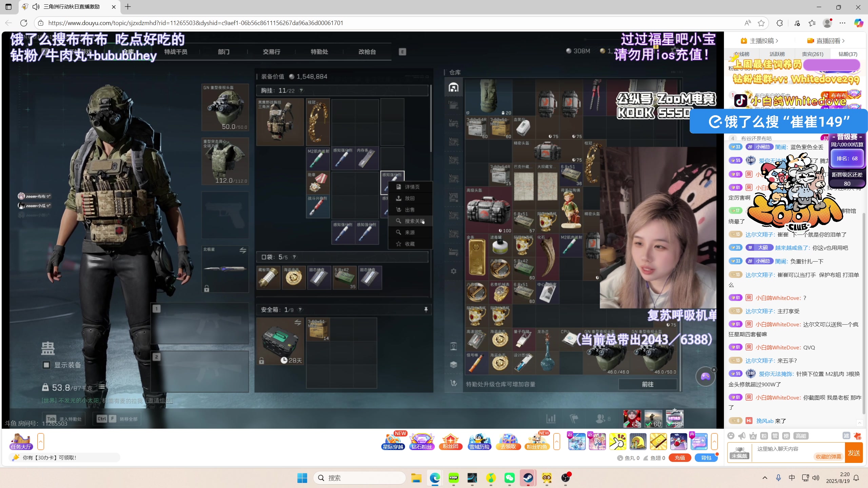Switch to 在线榜 tab
Screen dimensions: 868x488
point(742,54)
